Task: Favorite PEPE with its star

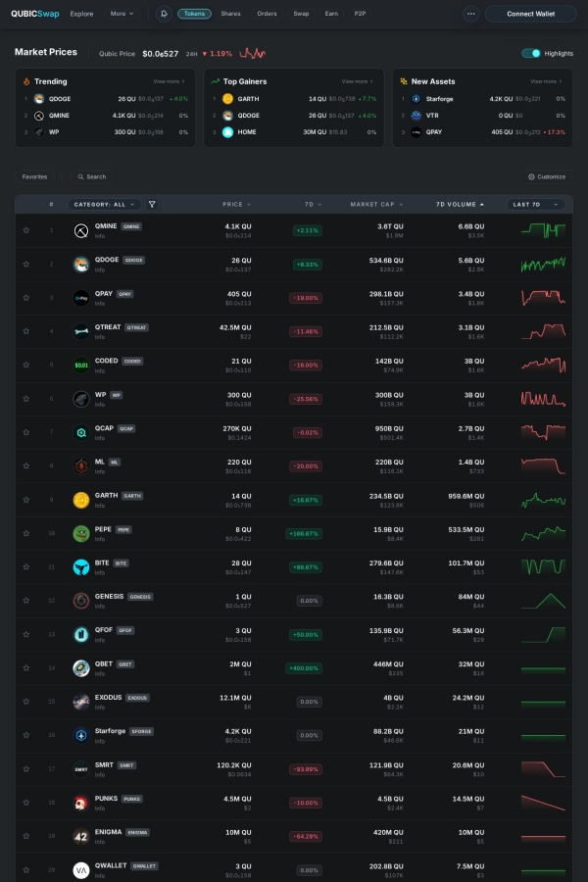Action: [25, 533]
